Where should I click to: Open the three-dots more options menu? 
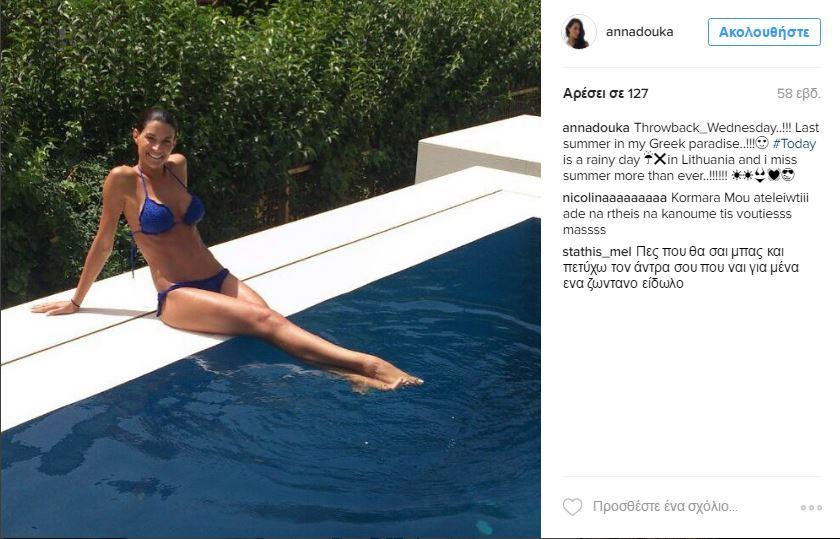point(811,507)
